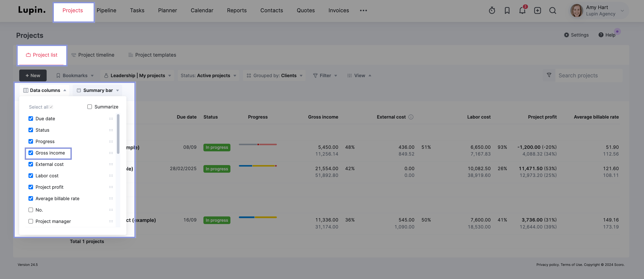Click progress bar for 16/09 project
The height and width of the screenshot is (279, 644).
click(x=257, y=217)
